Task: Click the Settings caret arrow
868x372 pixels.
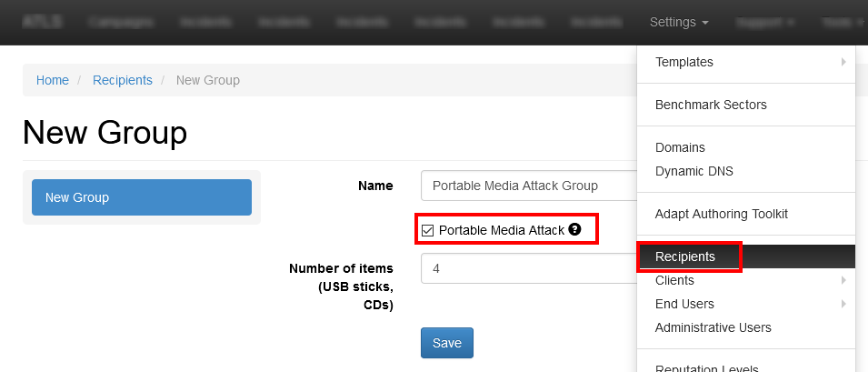Action: (704, 24)
